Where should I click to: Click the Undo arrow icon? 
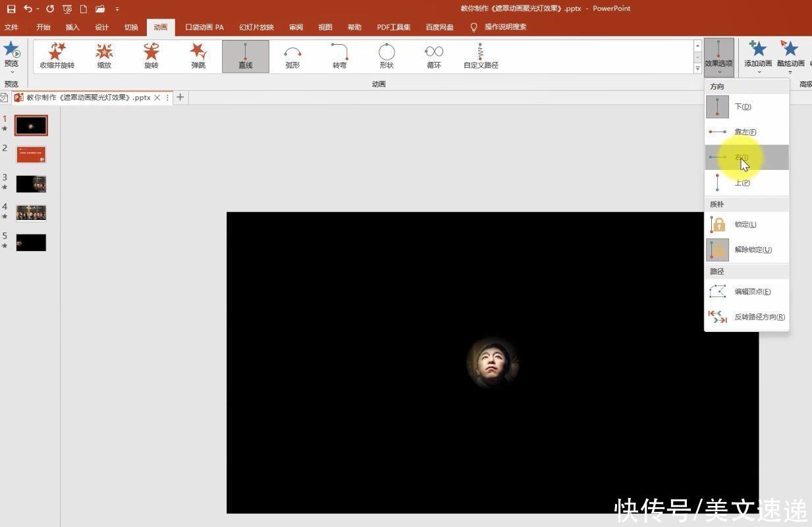[28, 9]
